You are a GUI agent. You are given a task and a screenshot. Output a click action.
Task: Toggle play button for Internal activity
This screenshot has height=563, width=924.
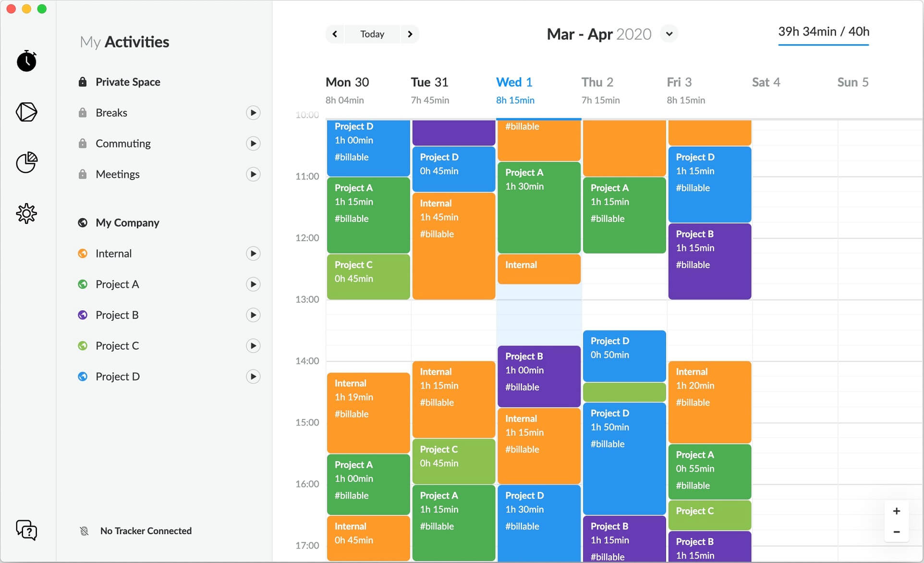pos(254,253)
